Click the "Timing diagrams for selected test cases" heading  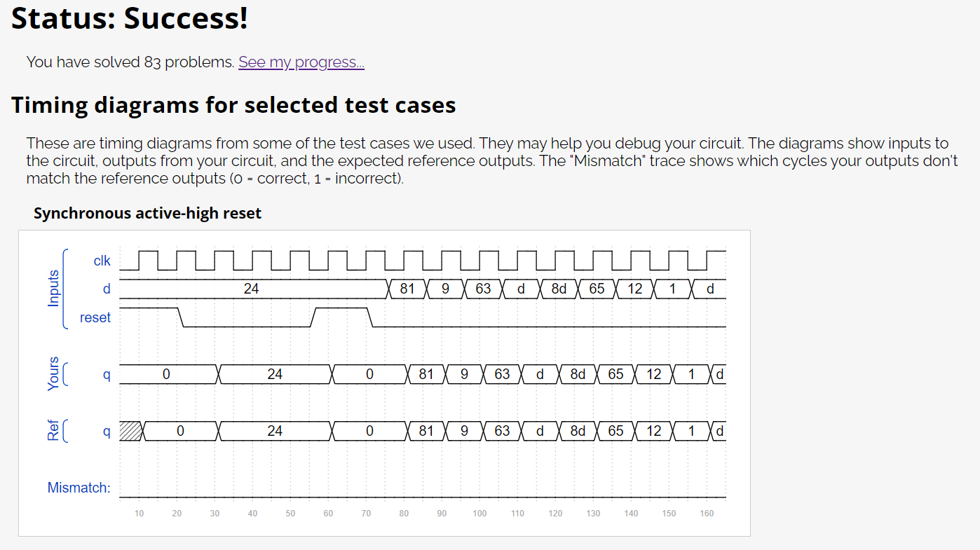pyautogui.click(x=233, y=105)
